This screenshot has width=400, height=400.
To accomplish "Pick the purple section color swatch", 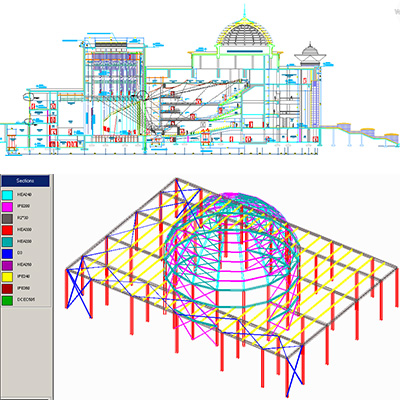I will [7, 265].
